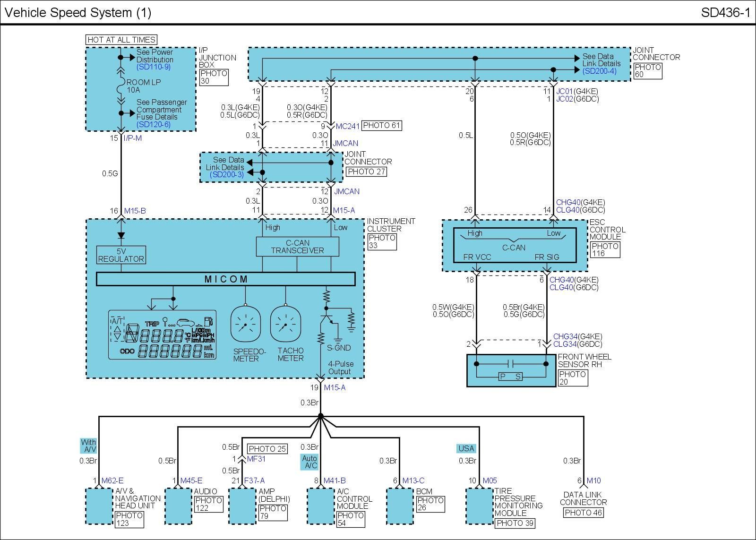756x540 pixels.
Task: Open the SD120-6 fuse details link
Action: [x=153, y=124]
